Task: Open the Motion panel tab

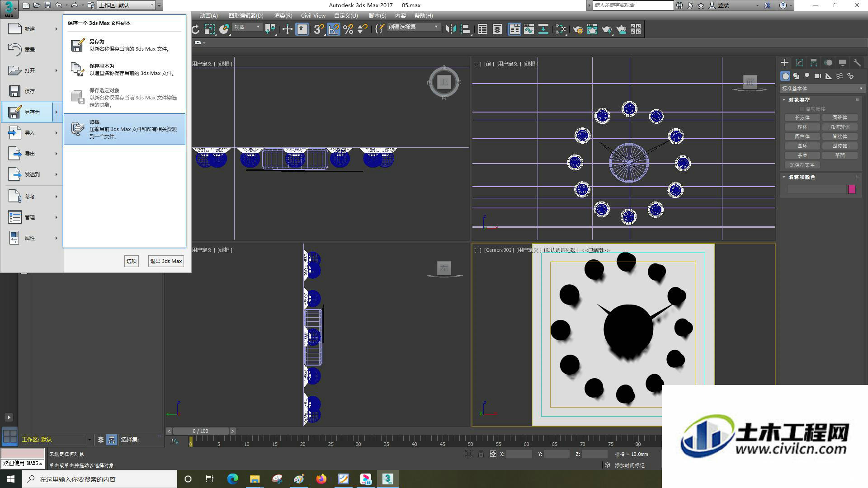Action: point(828,63)
